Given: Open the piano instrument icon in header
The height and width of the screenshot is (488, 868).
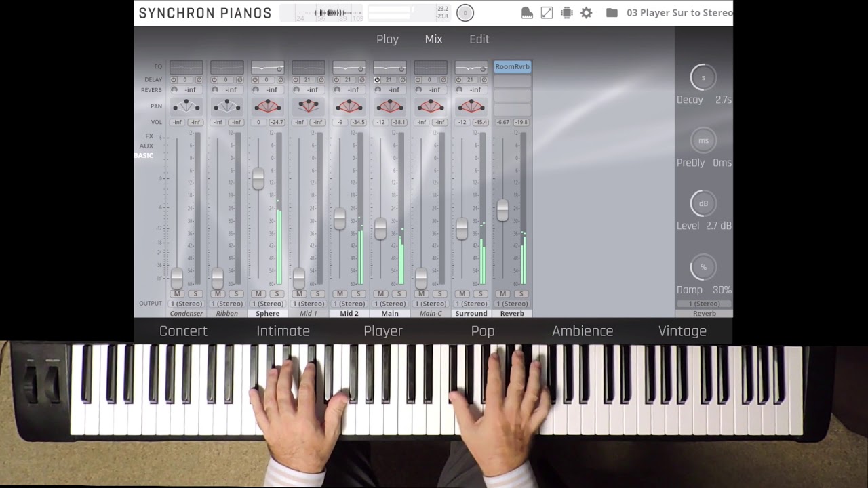Looking at the screenshot, I should coord(527,13).
